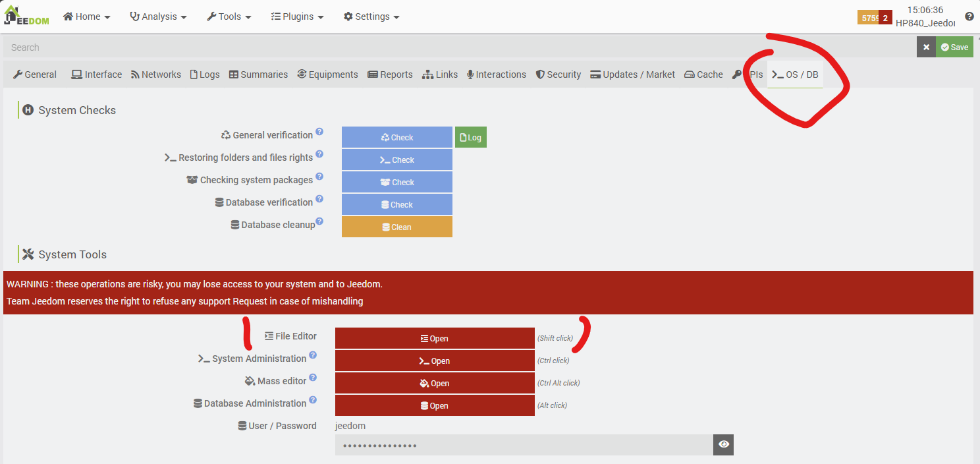Click help icon beside Database cleanup

point(319,221)
